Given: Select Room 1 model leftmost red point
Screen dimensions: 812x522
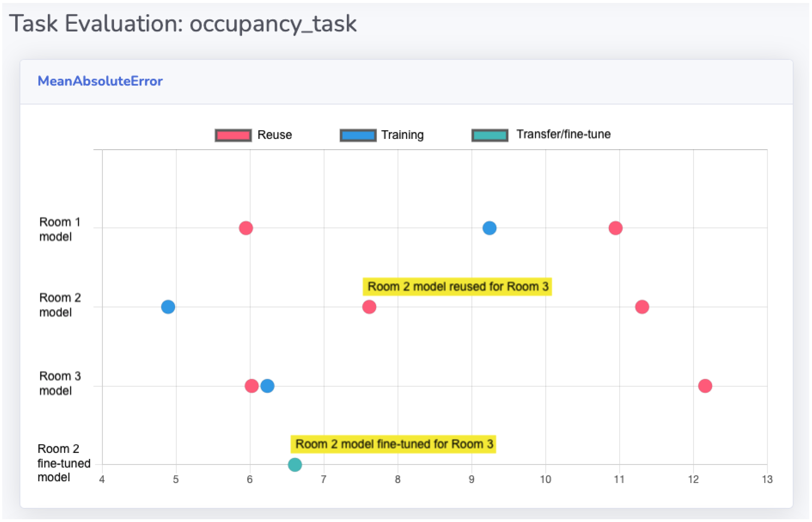Looking at the screenshot, I should [246, 228].
